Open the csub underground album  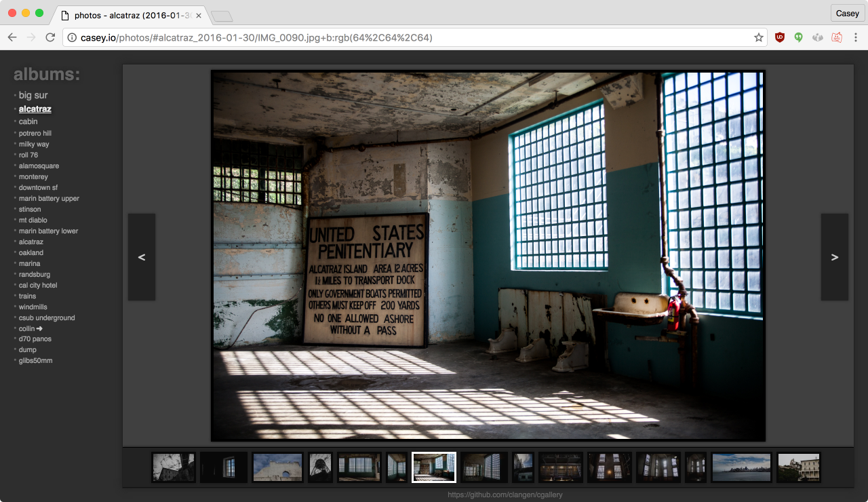(x=47, y=317)
